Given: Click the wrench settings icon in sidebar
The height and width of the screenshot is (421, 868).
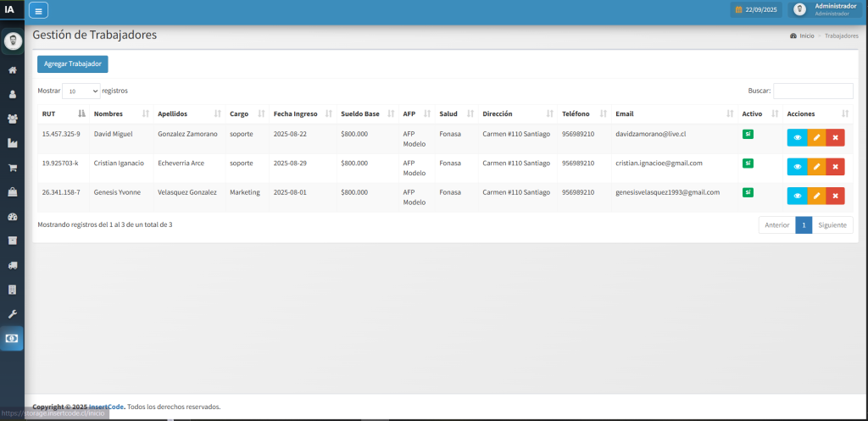Looking at the screenshot, I should [x=12, y=314].
